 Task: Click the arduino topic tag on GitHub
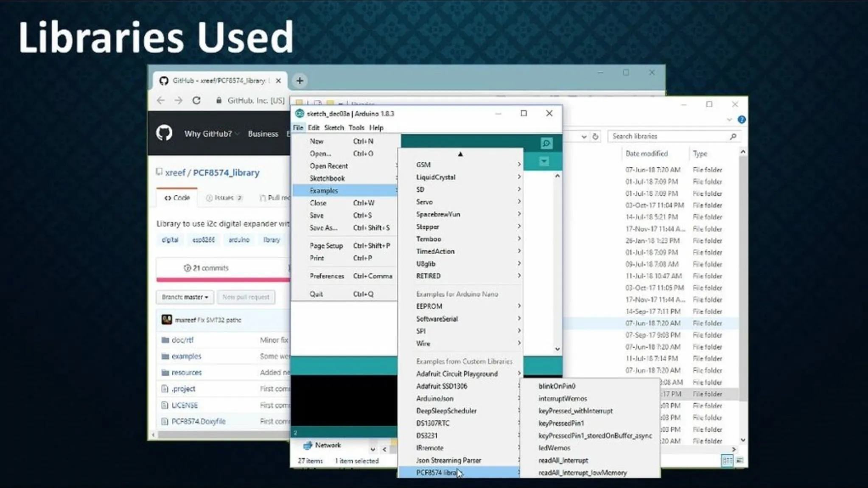[x=239, y=240]
